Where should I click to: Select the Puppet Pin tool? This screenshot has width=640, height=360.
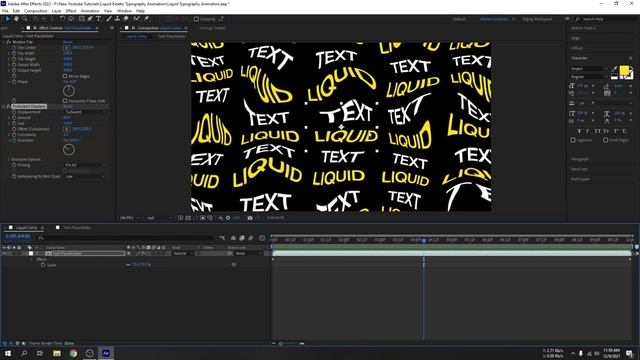pyautogui.click(x=146, y=19)
